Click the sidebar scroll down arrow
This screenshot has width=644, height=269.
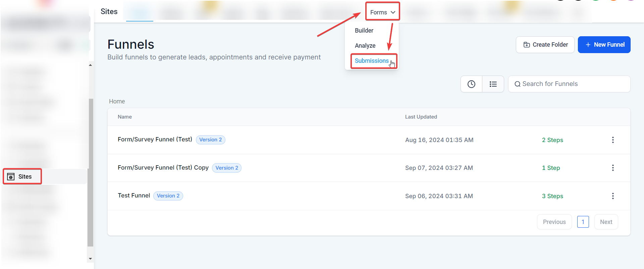pos(90,259)
